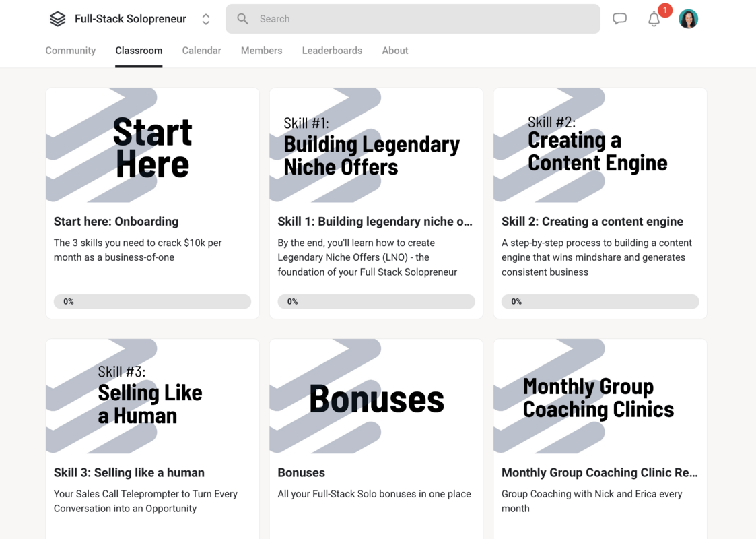Expand the group switcher chevron arrows
This screenshot has height=539, width=756.
206,20
